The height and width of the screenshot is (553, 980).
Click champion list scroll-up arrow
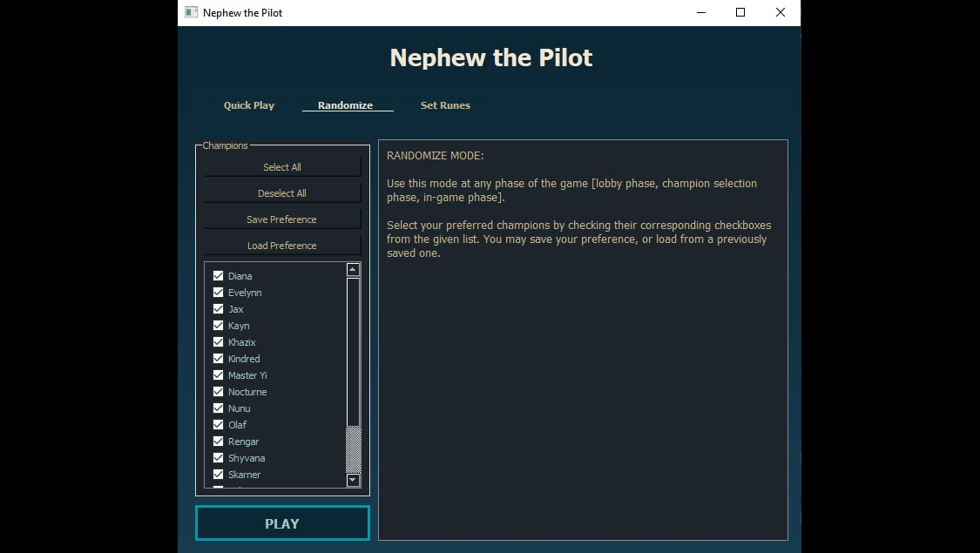(353, 269)
